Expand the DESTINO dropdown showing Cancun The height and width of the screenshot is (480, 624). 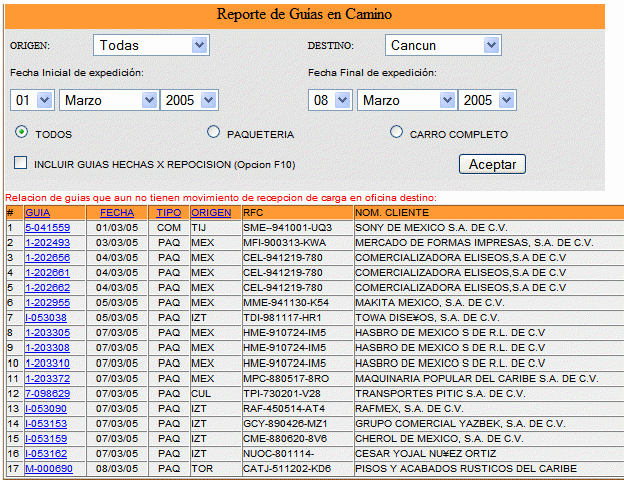(442, 45)
